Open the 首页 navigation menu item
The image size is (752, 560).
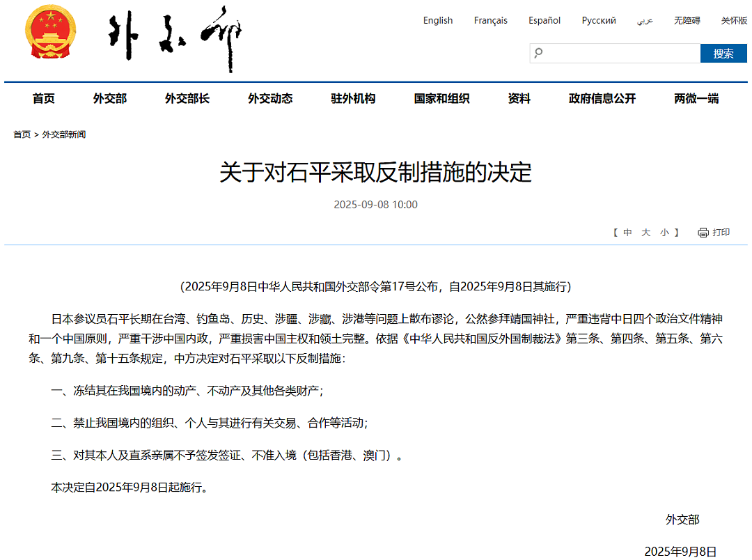click(x=44, y=98)
